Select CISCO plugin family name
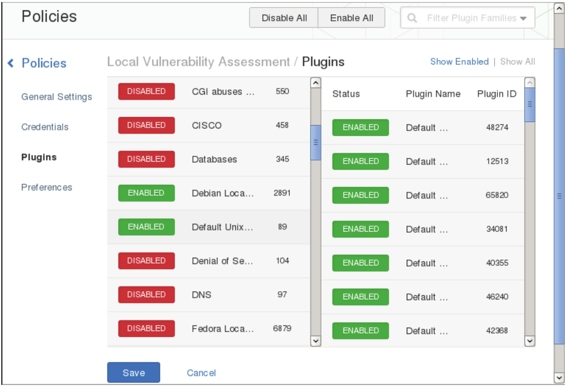This screenshot has width=566, height=387. [206, 125]
